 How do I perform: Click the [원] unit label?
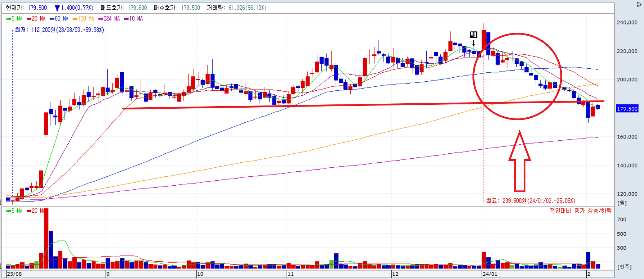pyautogui.click(x=622, y=203)
